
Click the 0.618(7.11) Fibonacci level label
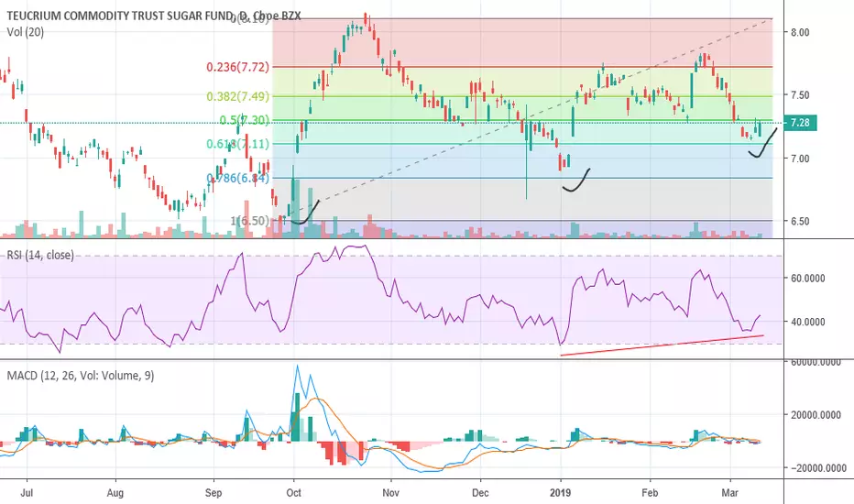click(x=237, y=144)
